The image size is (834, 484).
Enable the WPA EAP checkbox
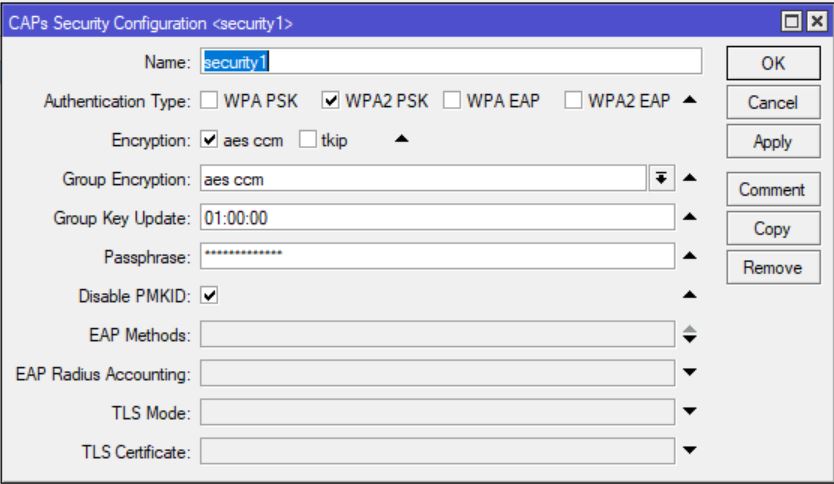pyautogui.click(x=452, y=100)
